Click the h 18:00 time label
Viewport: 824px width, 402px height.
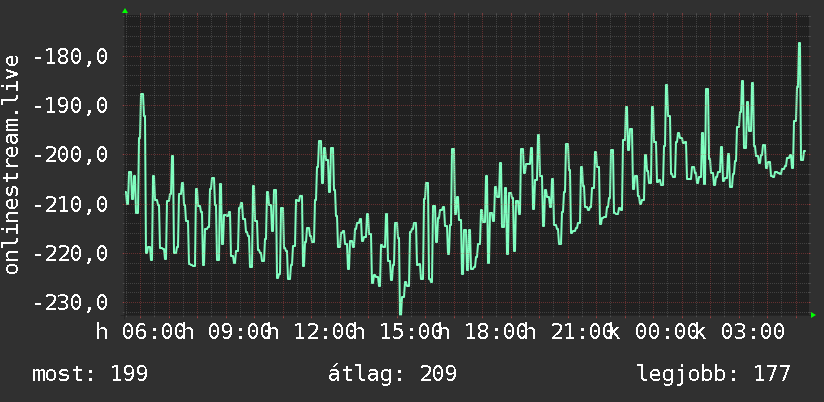click(483, 333)
